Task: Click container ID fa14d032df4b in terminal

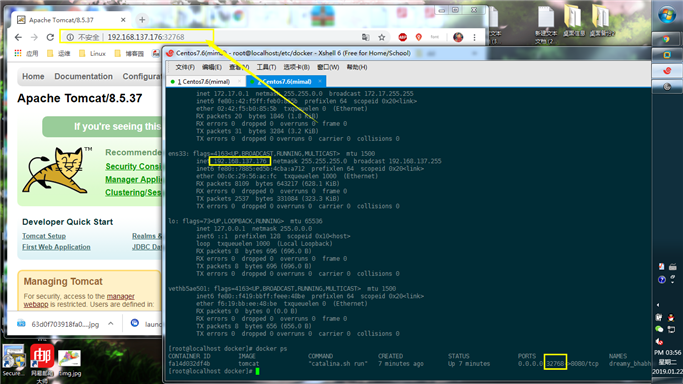Action: click(x=189, y=364)
